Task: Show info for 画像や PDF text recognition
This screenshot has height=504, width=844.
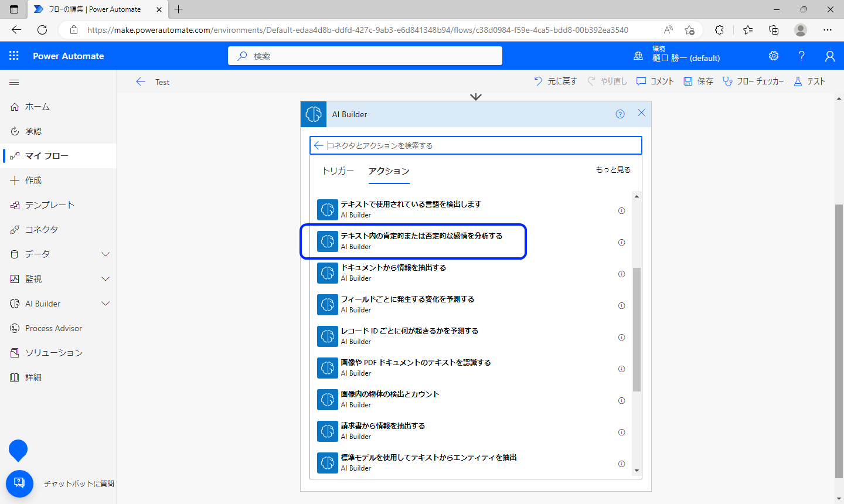Action: (621, 369)
